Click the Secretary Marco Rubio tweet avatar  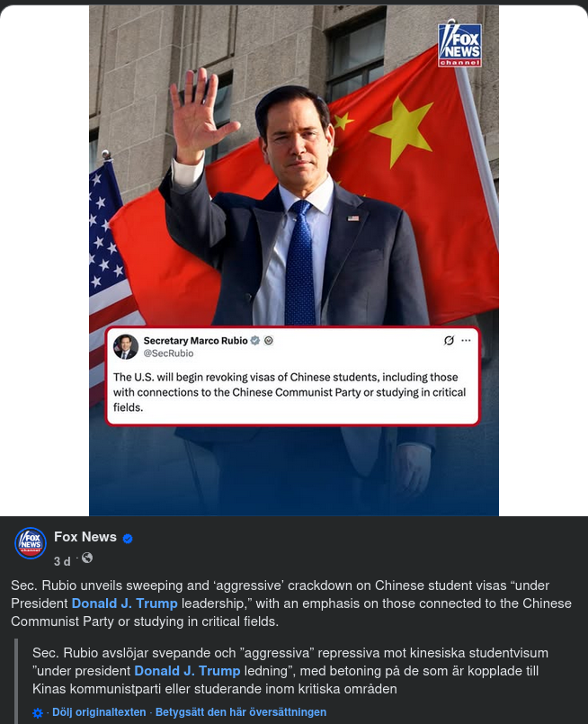tap(126, 346)
